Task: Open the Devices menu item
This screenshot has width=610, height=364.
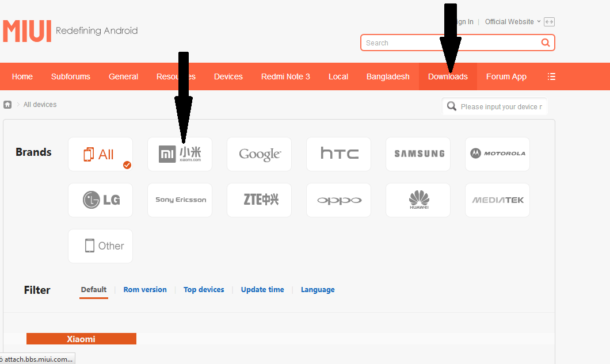Action: (x=228, y=76)
